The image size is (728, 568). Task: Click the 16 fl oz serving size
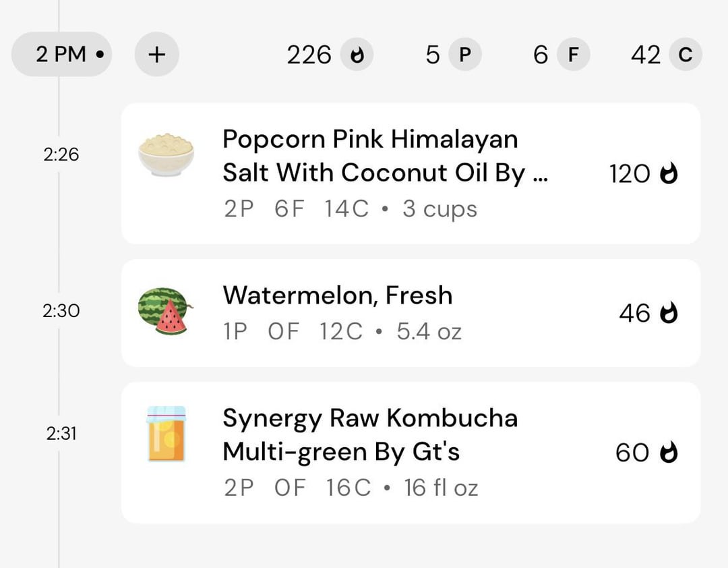pyautogui.click(x=441, y=488)
